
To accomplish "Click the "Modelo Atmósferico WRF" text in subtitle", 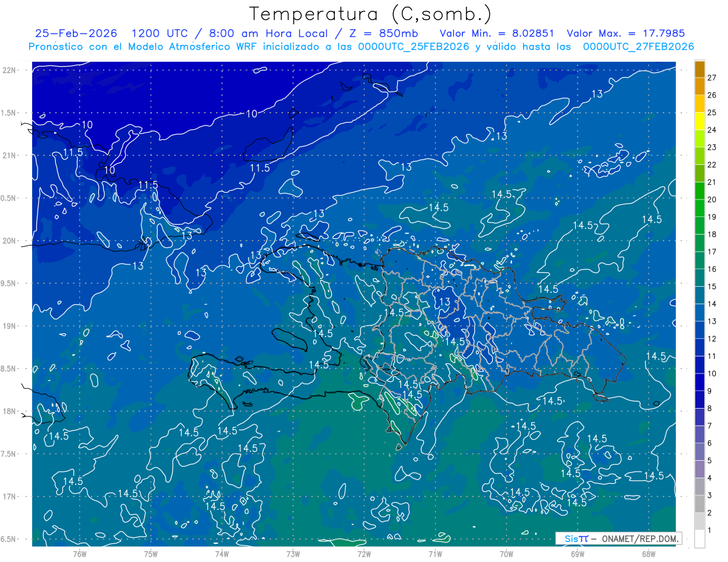I will pyautogui.click(x=198, y=47).
